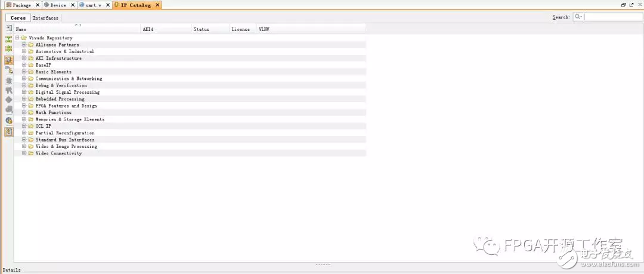Screen dimensions: 644x274
Task: Click the Collapse All toolbar icon
Action: click(x=8, y=39)
